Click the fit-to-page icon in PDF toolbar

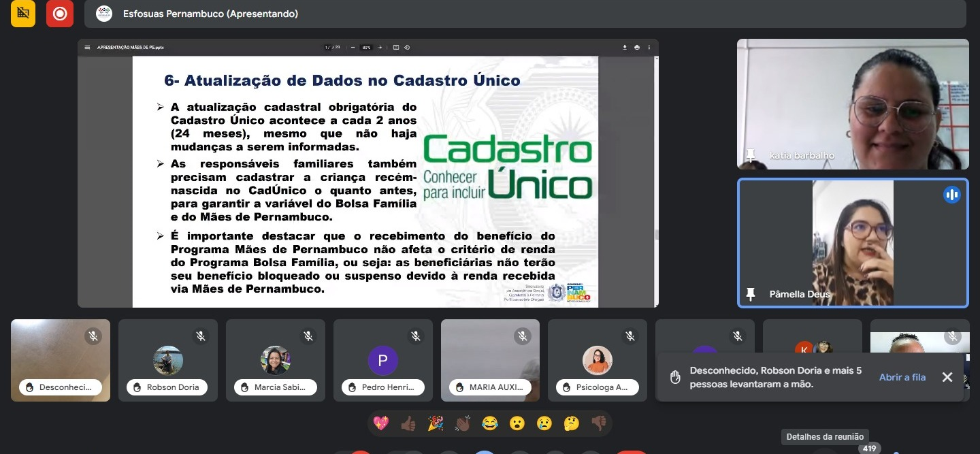[x=396, y=48]
